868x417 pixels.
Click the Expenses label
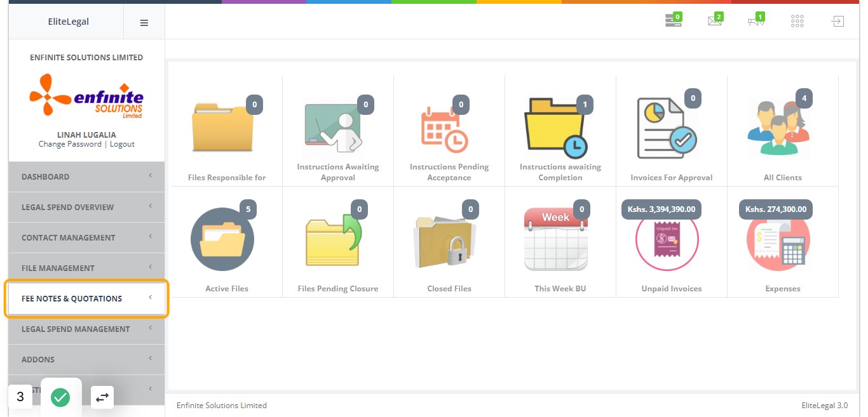[783, 289]
